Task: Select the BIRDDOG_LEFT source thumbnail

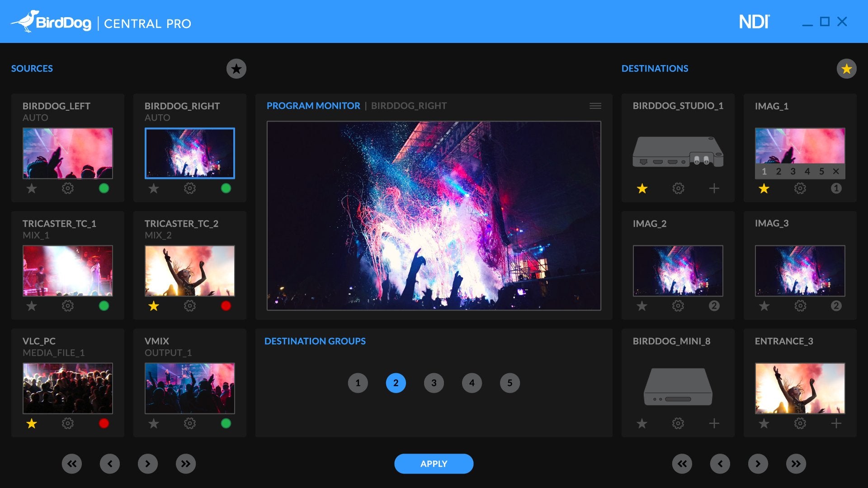Action: tap(68, 153)
